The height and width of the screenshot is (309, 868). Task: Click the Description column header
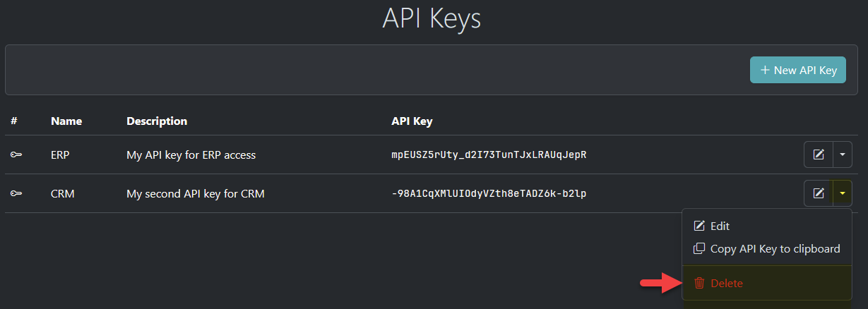157,121
